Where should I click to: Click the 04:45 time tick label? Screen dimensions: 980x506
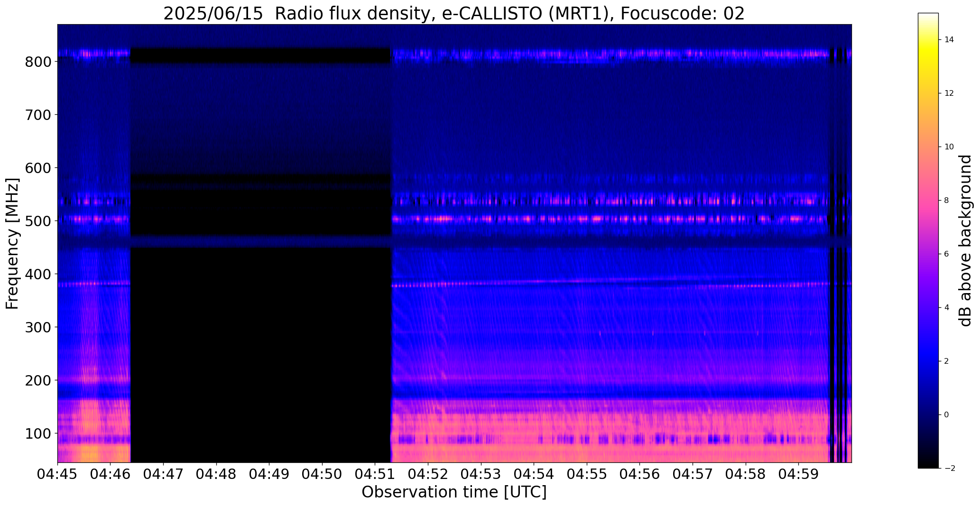(x=57, y=474)
